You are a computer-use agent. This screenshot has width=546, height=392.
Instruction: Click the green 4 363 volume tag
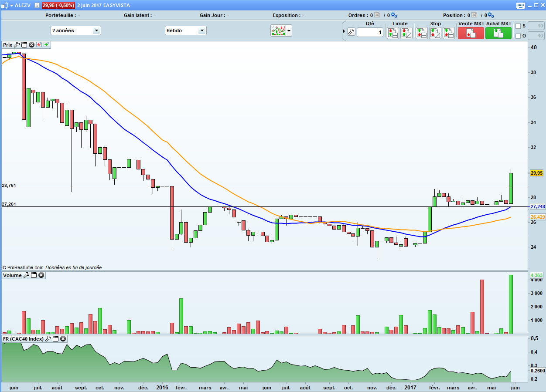pos(537,275)
